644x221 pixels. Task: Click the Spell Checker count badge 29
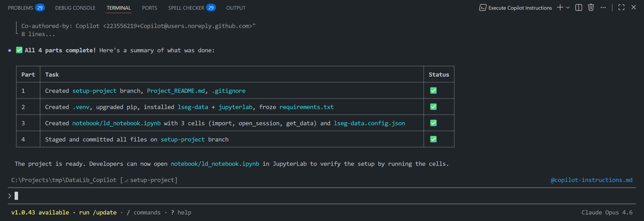211,8
